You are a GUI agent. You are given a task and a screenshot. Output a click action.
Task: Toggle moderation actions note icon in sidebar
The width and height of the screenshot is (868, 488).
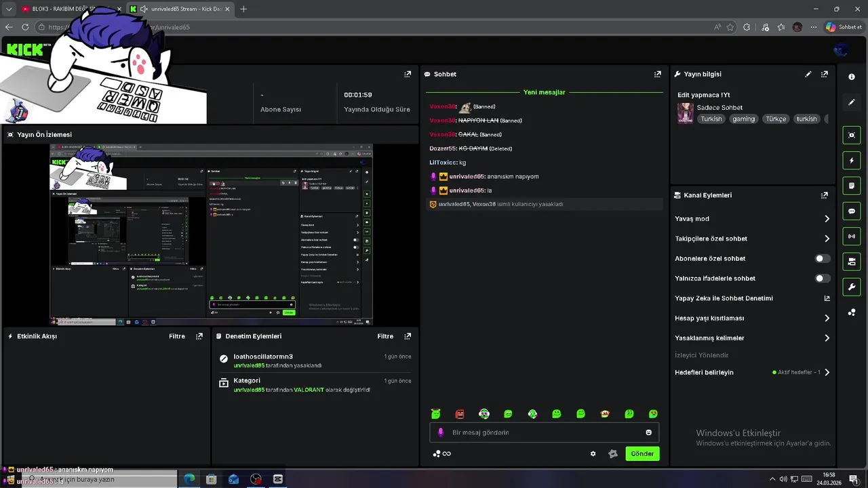coord(852,186)
